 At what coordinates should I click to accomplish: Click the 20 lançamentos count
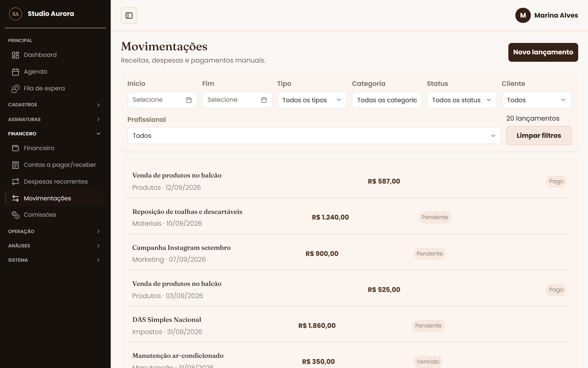tap(533, 119)
